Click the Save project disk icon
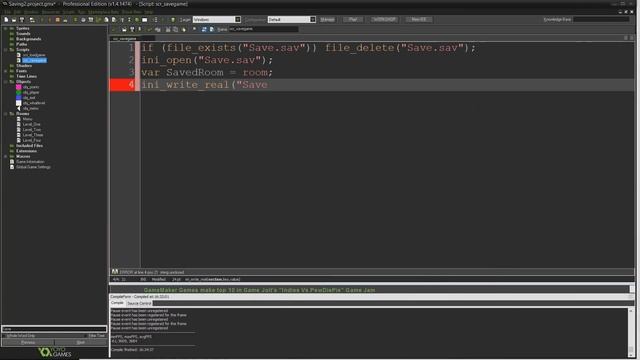 (22, 20)
